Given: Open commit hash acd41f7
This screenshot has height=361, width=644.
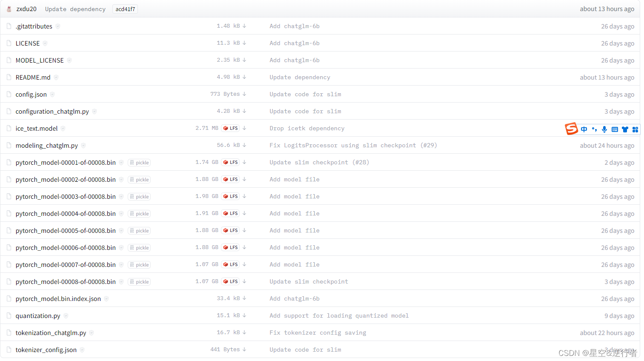Looking at the screenshot, I should (125, 9).
